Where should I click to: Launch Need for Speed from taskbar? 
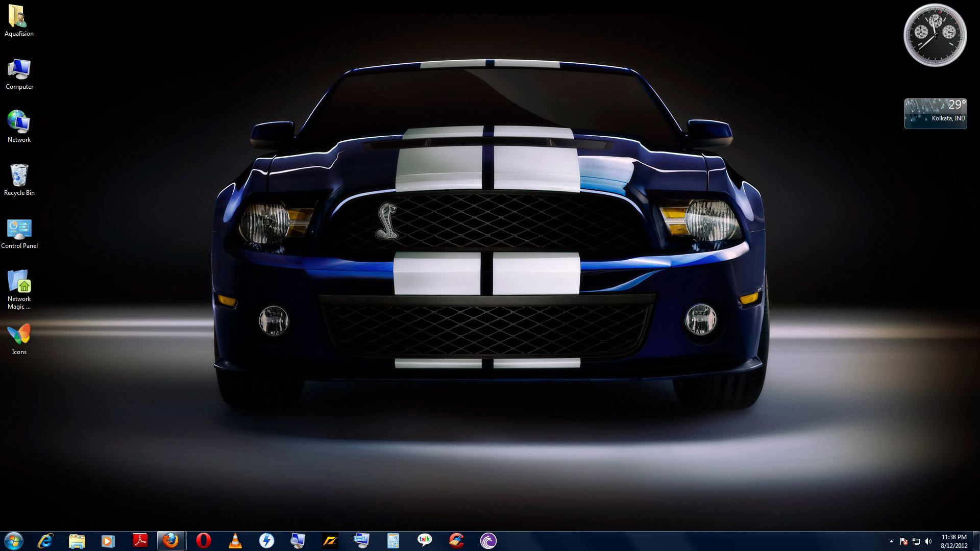point(330,541)
